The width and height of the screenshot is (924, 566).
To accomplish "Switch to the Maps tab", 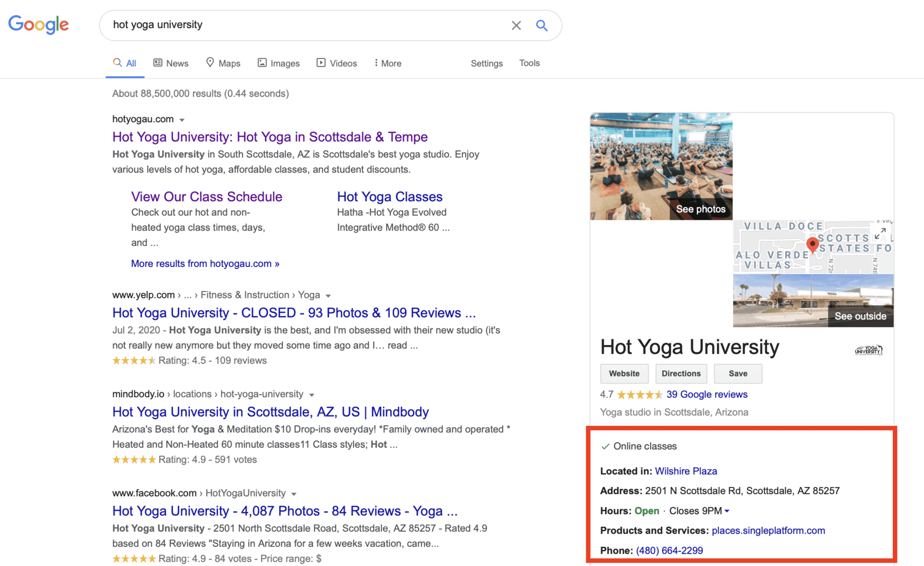I will point(223,63).
